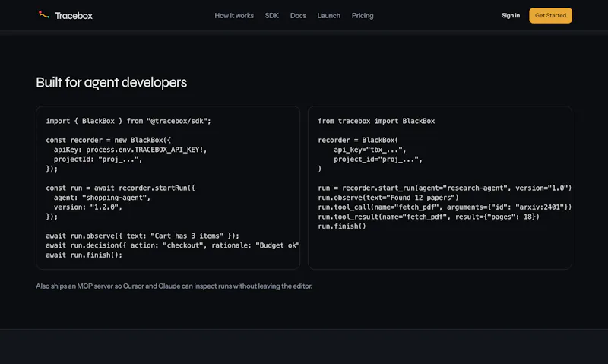The height and width of the screenshot is (364, 608).
Task: Click the 'from tracebox import BlackBox' line
Action: point(376,121)
